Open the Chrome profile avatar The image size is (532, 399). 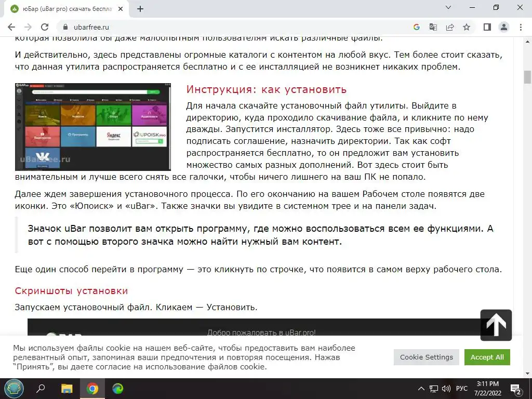pos(504,27)
